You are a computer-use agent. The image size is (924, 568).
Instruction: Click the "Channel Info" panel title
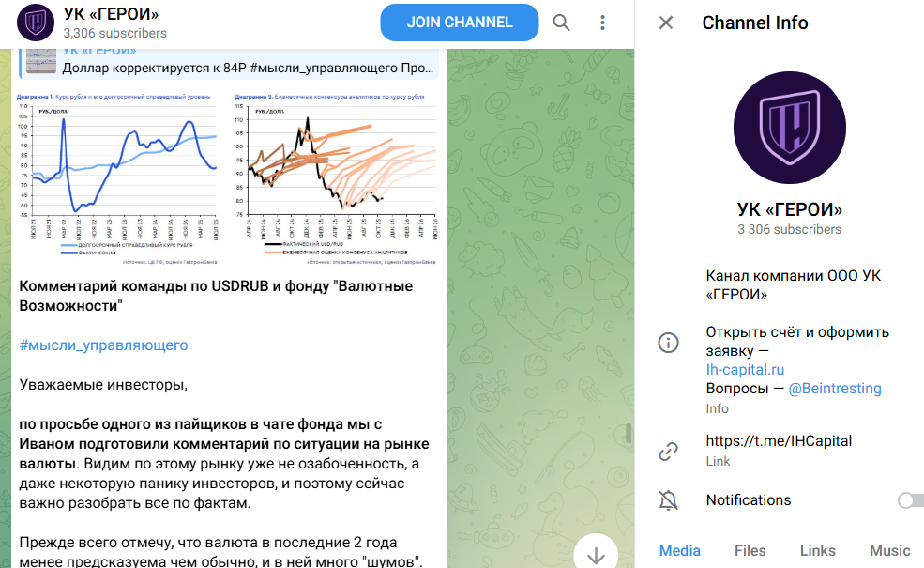(755, 23)
